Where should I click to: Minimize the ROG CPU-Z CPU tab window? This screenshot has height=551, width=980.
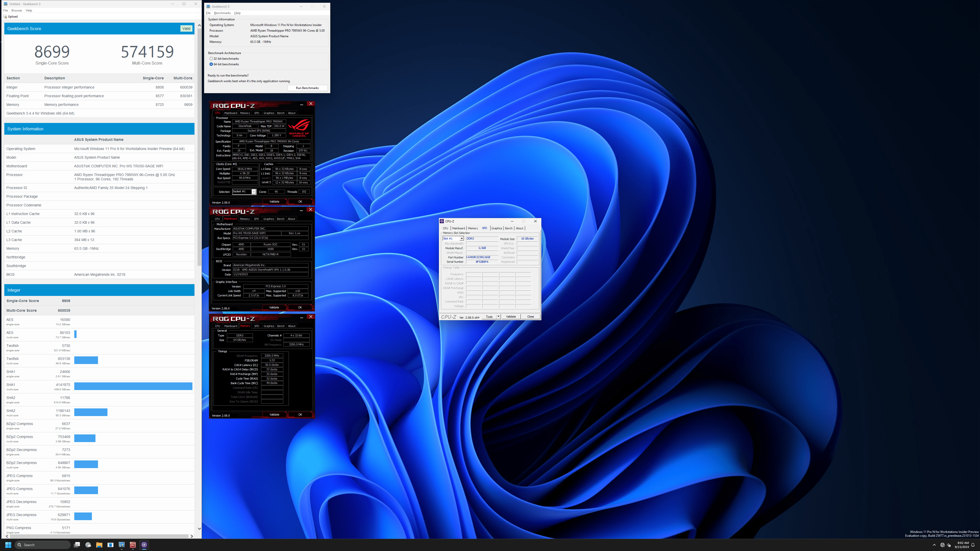pyautogui.click(x=301, y=104)
